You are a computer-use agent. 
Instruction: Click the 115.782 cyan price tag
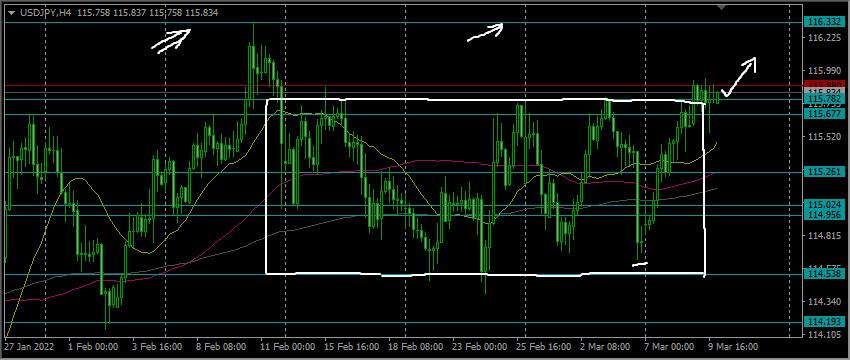click(x=822, y=99)
